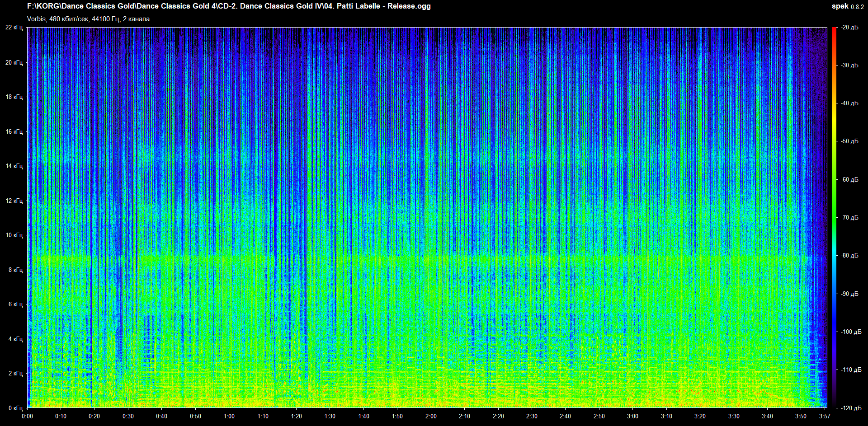Click the 1:30 time axis marker
The image size is (868, 426).
[330, 416]
